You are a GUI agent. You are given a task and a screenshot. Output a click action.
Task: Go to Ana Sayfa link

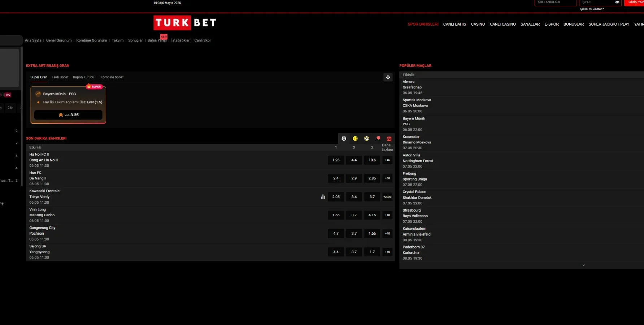(33, 40)
